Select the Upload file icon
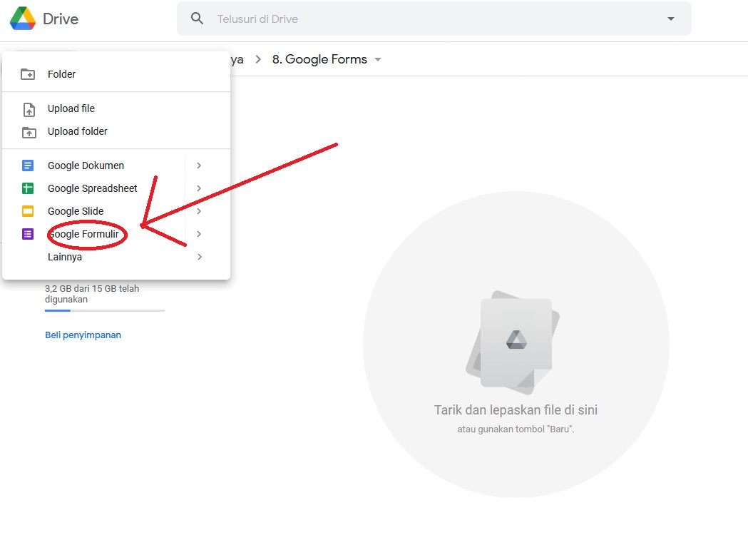748x560 pixels. click(x=29, y=108)
